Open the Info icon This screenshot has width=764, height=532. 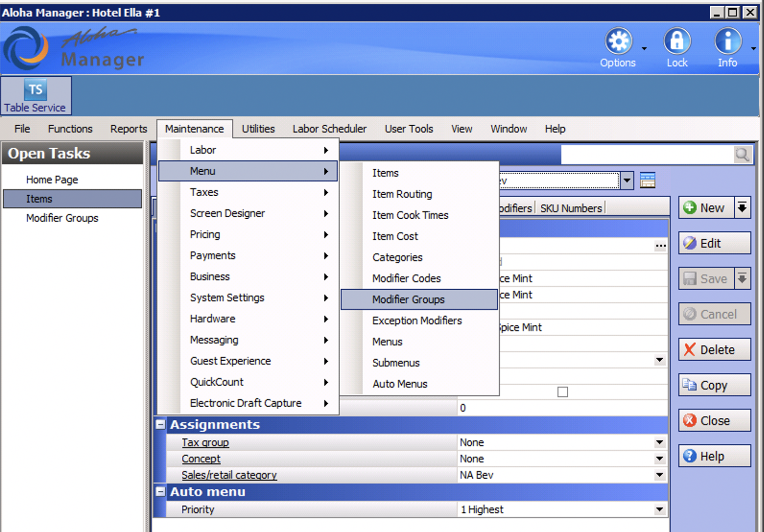[x=728, y=41]
